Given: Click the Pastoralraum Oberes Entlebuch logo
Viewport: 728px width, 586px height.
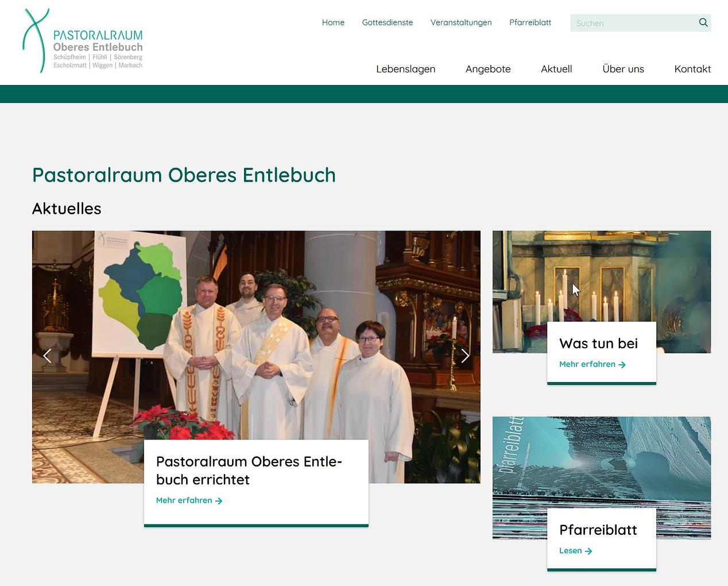Looking at the screenshot, I should pyautogui.click(x=83, y=41).
